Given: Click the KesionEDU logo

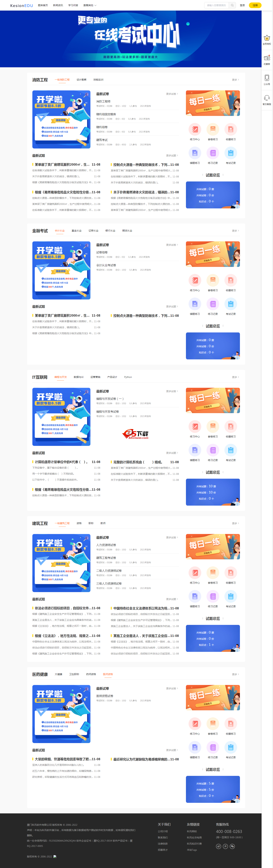Looking at the screenshot, I should tap(21, 5).
